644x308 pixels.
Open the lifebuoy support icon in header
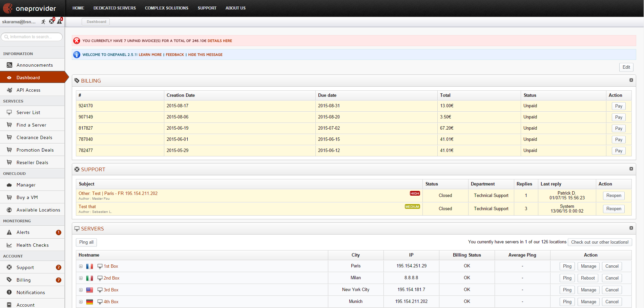coord(51,21)
